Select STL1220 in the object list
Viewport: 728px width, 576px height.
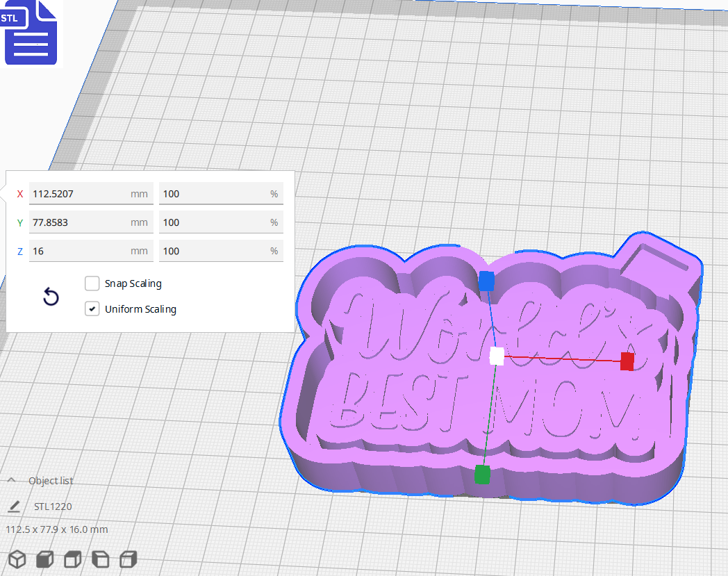[x=52, y=507]
